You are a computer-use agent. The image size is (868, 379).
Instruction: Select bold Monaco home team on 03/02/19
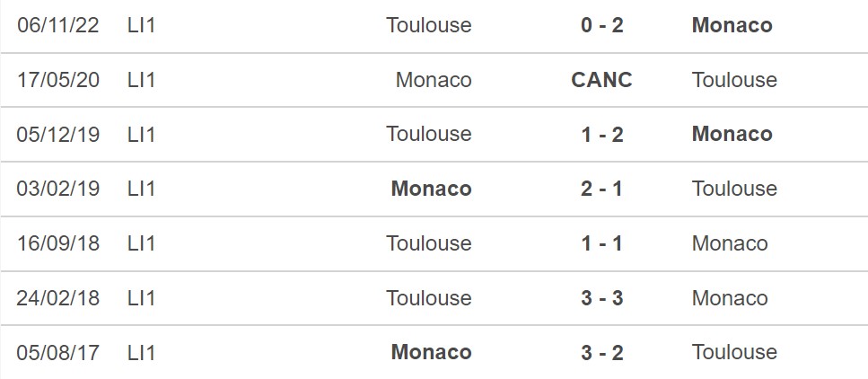431,189
